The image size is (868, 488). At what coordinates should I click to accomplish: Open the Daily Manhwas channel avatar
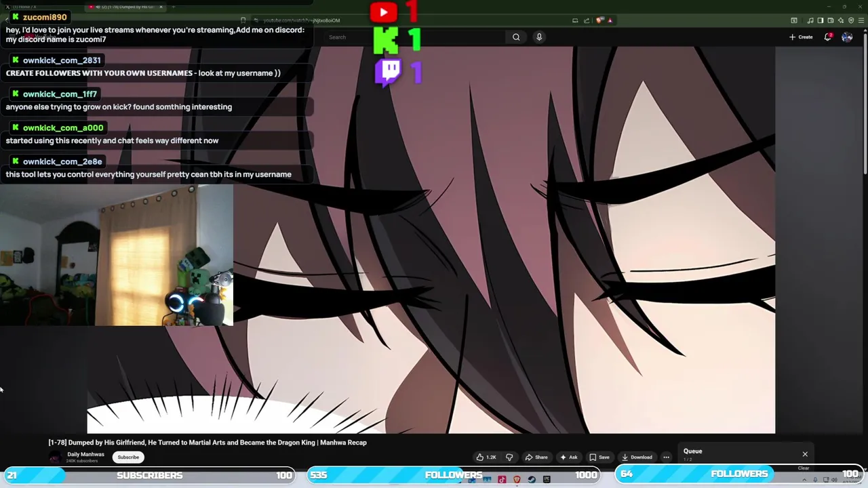pos(55,457)
